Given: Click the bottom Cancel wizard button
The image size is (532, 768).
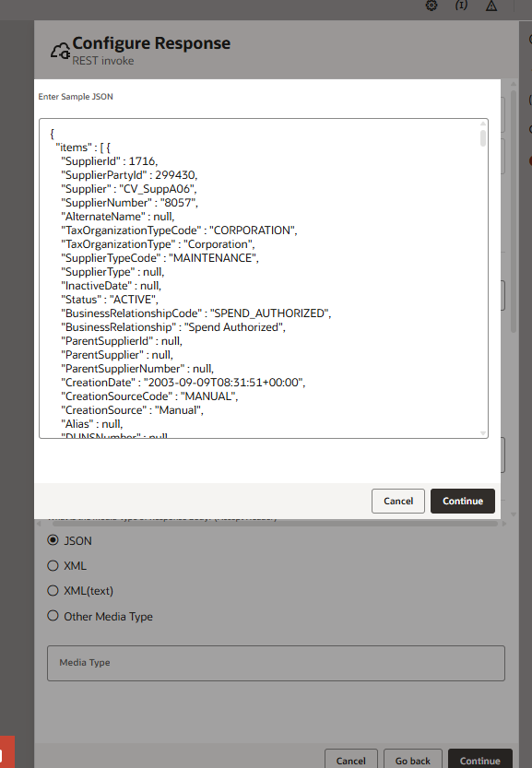Looking at the screenshot, I should (x=350, y=760).
